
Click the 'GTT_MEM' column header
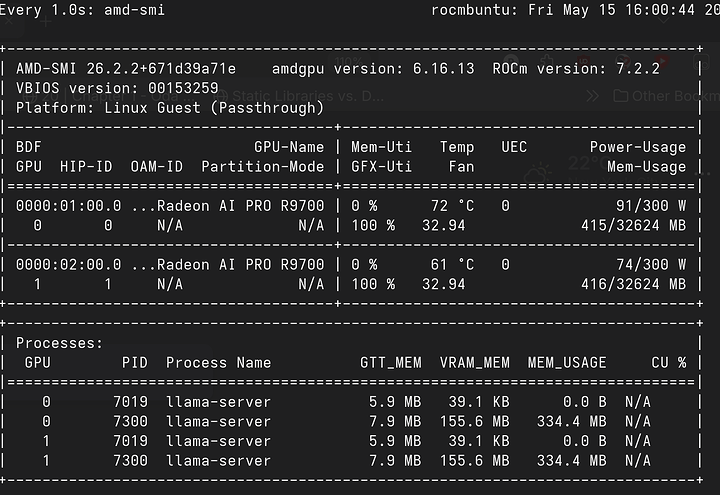point(390,363)
